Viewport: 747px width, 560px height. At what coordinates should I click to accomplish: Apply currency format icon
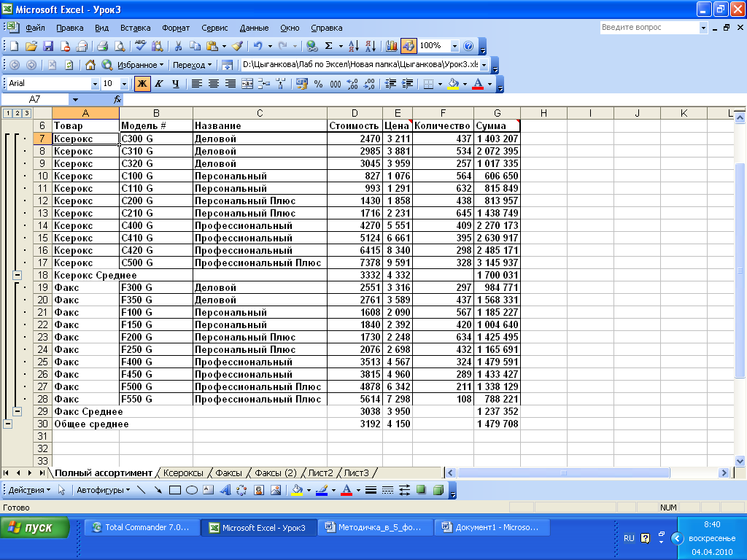click(301, 85)
